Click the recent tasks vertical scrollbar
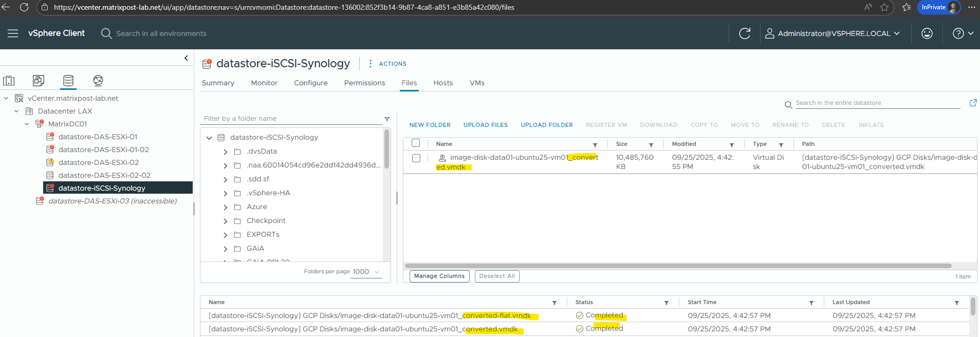This screenshot has height=337, width=980. coord(973,307)
